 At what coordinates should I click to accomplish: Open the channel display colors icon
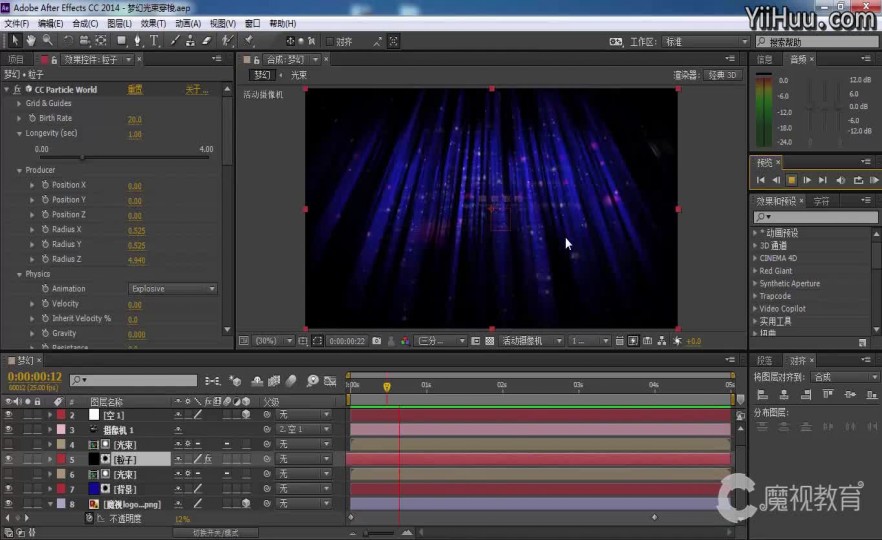[405, 341]
